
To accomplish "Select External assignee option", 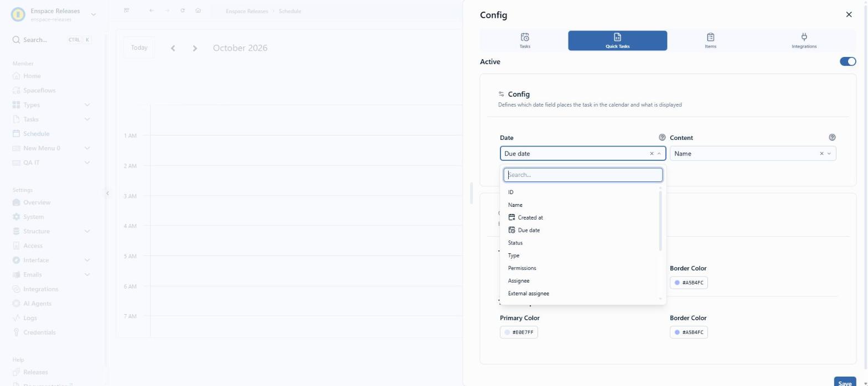I will (x=580, y=294).
